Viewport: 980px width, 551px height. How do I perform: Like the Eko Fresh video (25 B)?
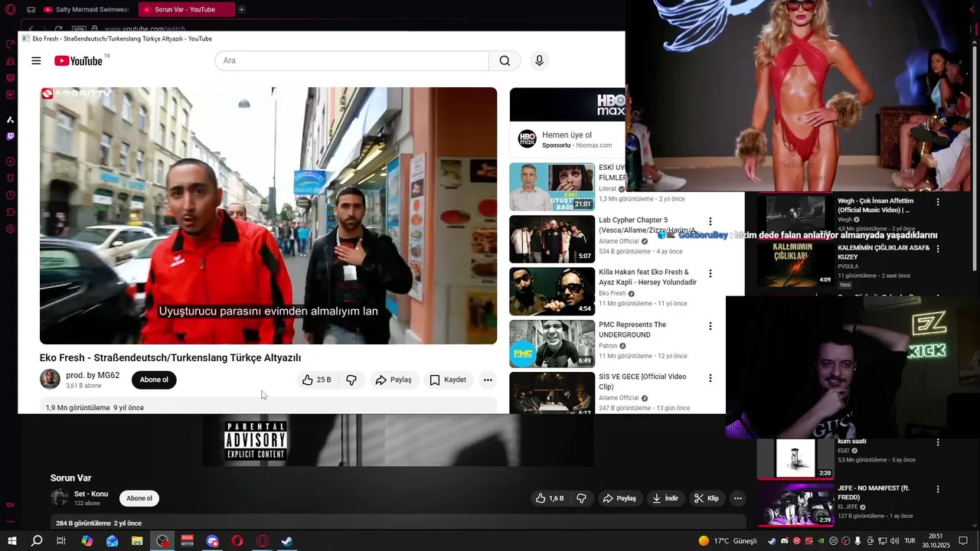pyautogui.click(x=316, y=380)
